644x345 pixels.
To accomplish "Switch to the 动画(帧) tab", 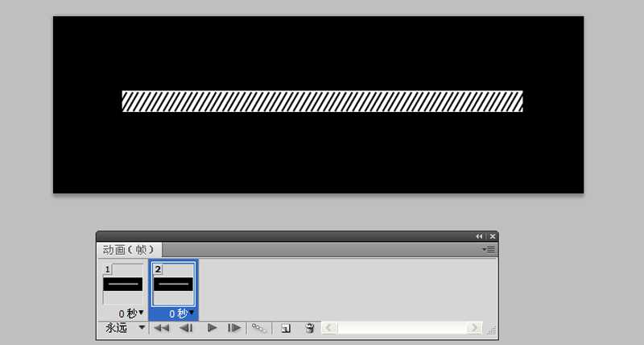I will click(x=130, y=250).
